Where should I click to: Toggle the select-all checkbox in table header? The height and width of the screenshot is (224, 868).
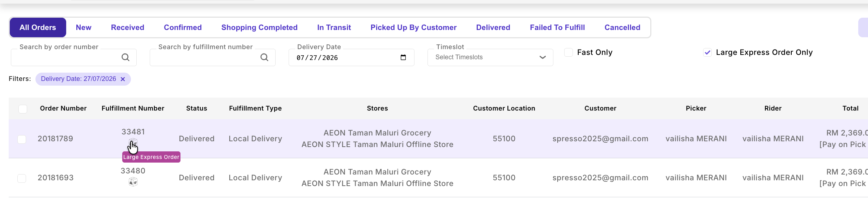tap(23, 109)
